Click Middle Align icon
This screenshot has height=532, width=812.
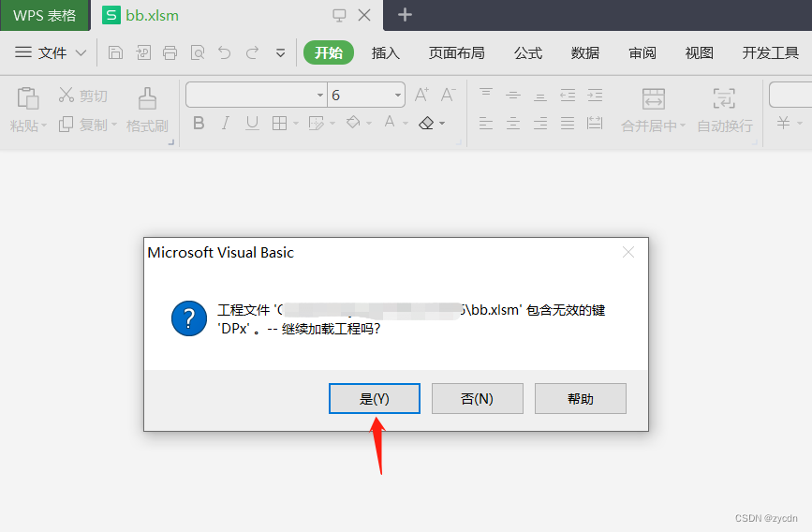click(513, 95)
